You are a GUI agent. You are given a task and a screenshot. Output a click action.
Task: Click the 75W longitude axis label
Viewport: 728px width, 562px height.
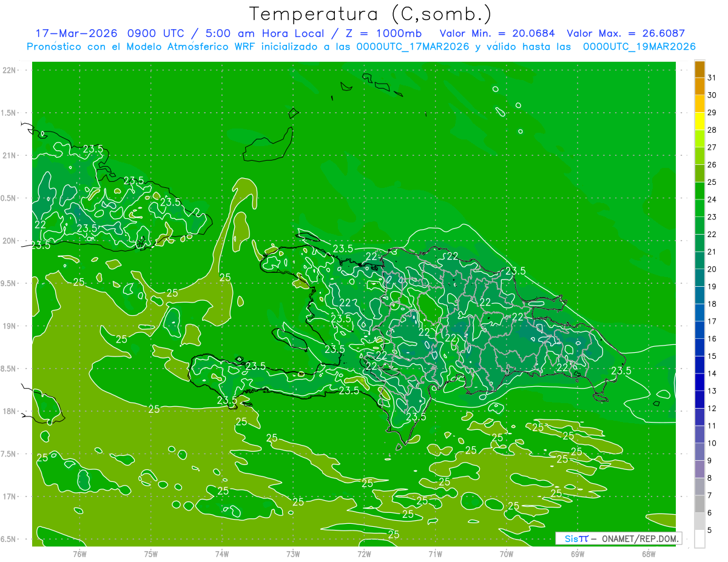150,554
